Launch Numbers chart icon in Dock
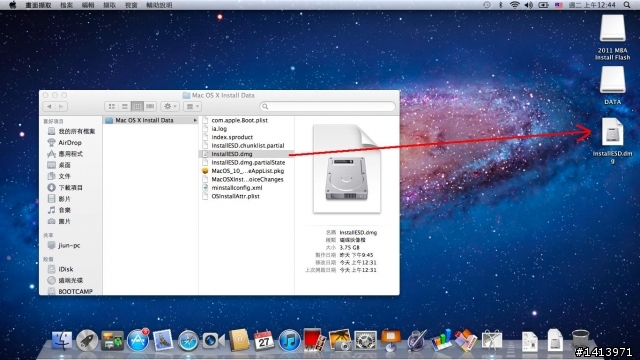This screenshot has height=360, width=640. (x=441, y=340)
